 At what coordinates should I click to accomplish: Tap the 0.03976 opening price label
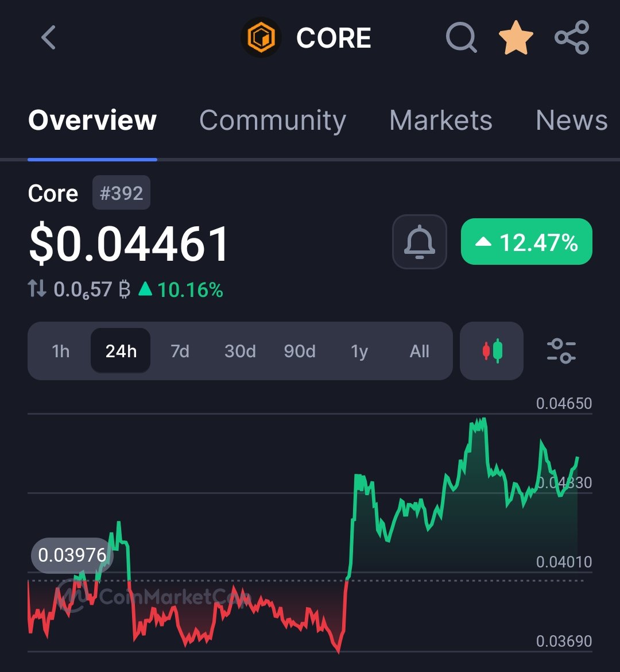click(72, 555)
